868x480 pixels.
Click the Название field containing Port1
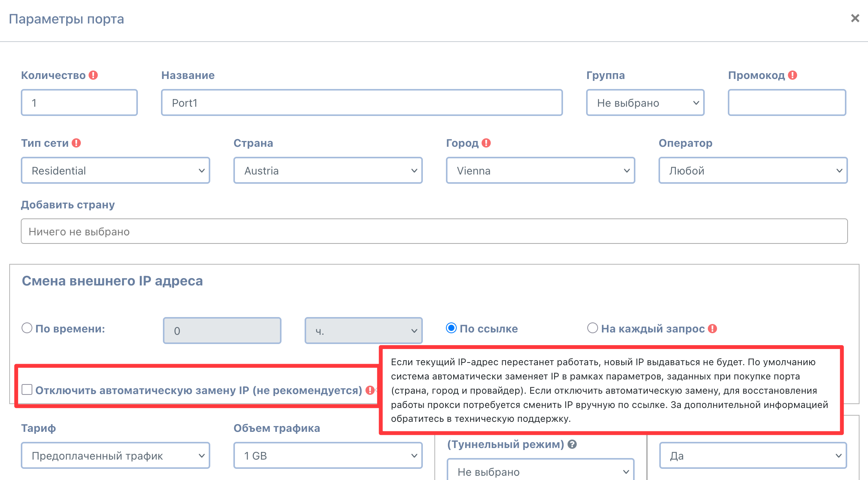point(362,102)
